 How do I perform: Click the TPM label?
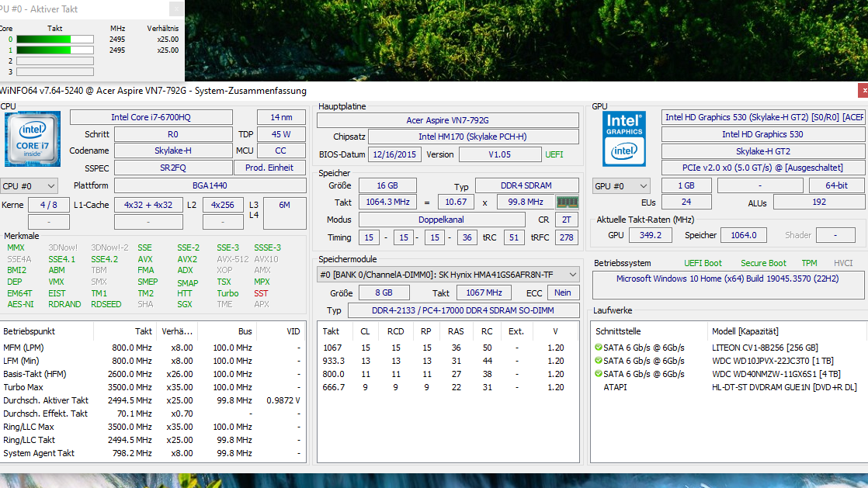pyautogui.click(x=809, y=263)
